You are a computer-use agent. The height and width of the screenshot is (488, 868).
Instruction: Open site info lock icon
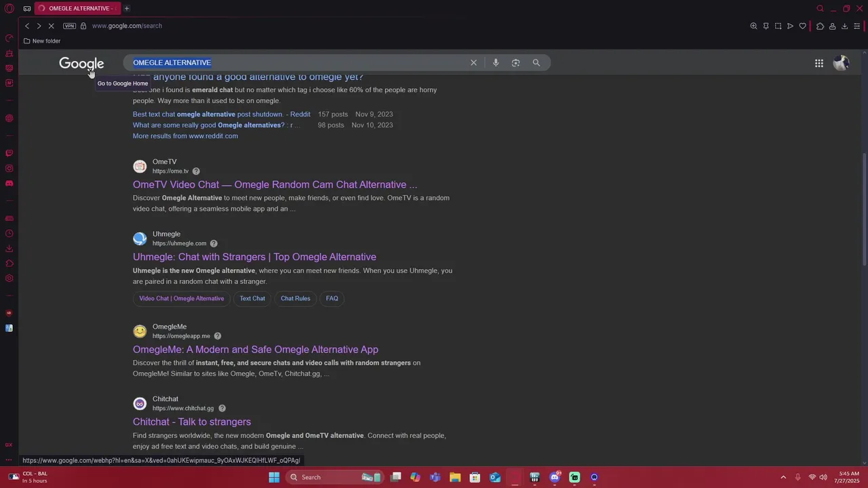click(83, 26)
